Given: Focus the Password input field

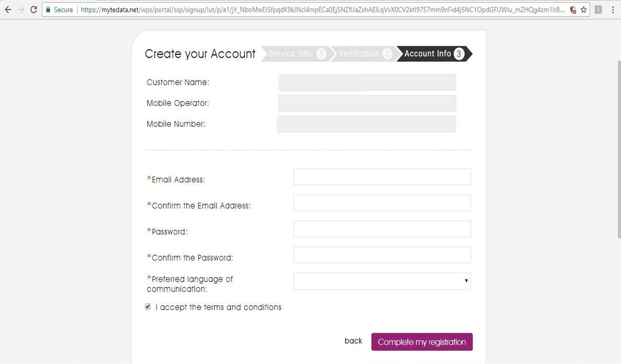Looking at the screenshot, I should click(382, 229).
